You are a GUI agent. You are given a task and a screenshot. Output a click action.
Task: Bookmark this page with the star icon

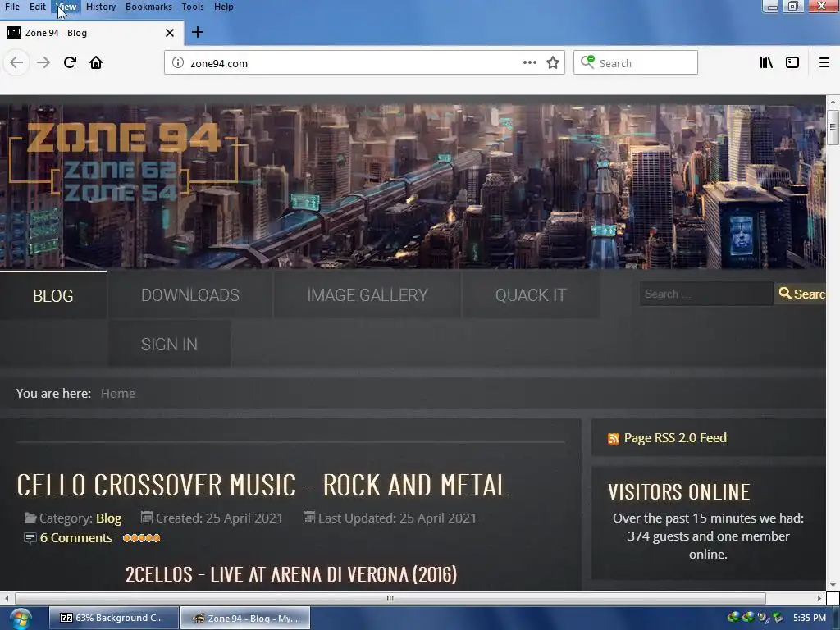pos(553,62)
